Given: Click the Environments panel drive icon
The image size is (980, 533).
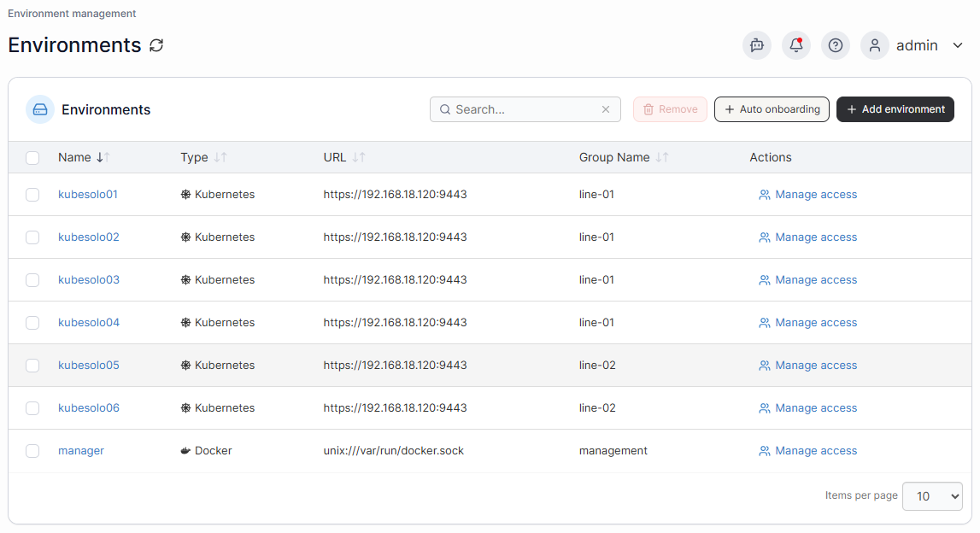Looking at the screenshot, I should (40, 110).
